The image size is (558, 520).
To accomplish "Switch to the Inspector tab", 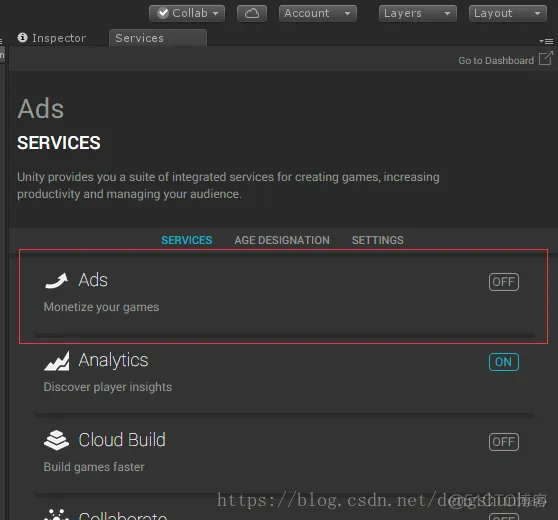I will click(52, 38).
